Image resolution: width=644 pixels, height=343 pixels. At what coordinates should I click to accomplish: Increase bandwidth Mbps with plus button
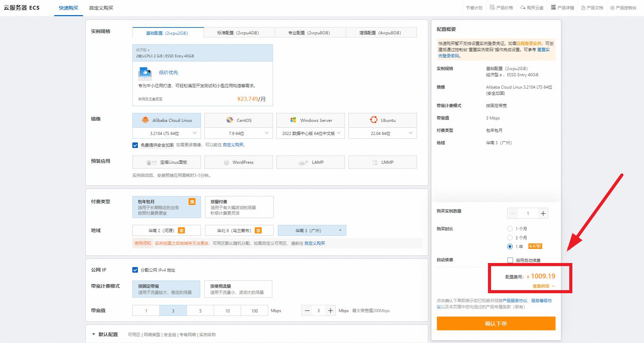[331, 311]
